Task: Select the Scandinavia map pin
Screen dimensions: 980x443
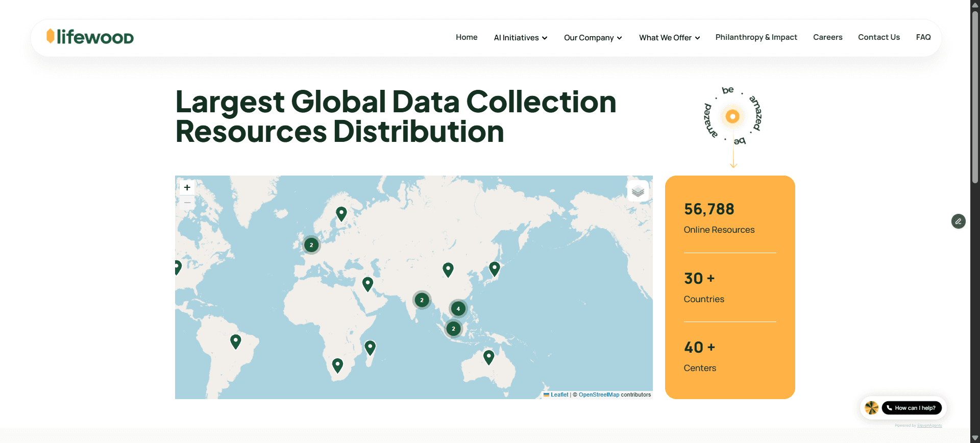Action: pyautogui.click(x=341, y=214)
